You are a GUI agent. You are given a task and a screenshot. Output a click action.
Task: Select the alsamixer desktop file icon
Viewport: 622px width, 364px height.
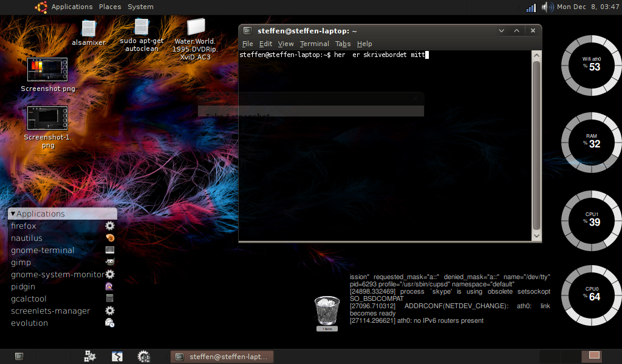89,29
